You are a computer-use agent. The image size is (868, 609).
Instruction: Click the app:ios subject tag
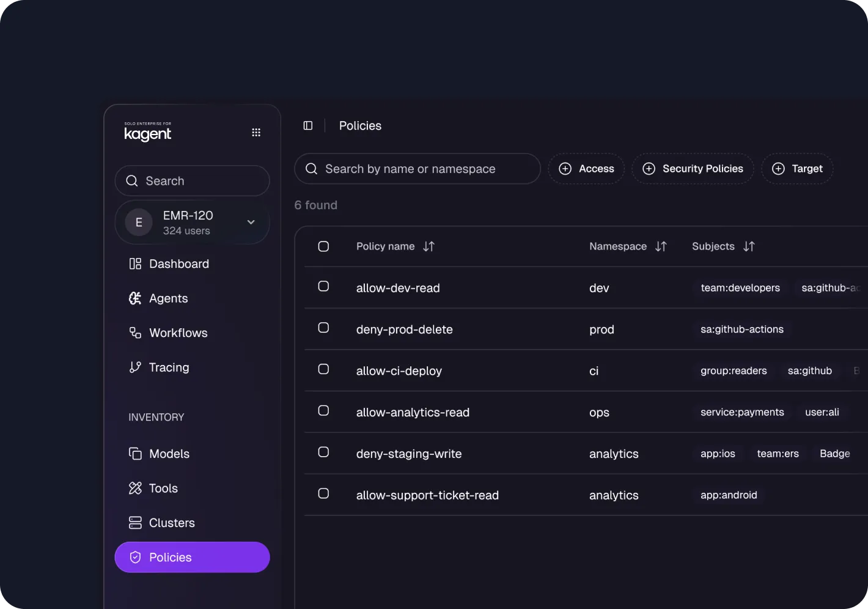coord(718,454)
